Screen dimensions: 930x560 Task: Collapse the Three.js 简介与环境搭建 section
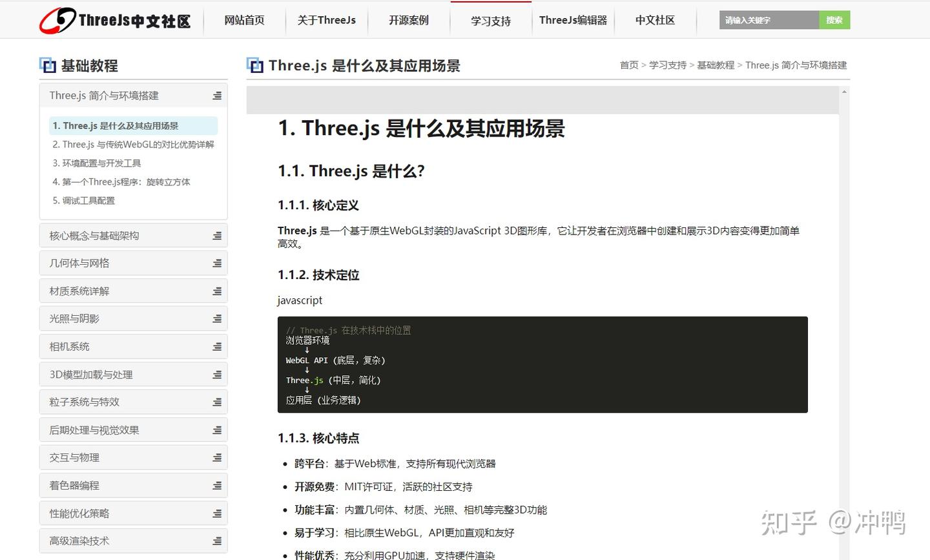click(x=134, y=96)
